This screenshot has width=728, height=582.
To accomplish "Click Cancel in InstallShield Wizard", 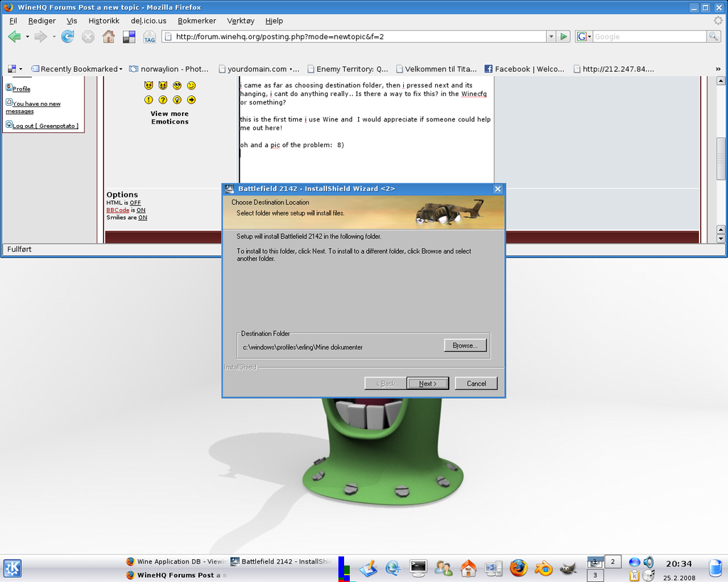I will pos(476,383).
